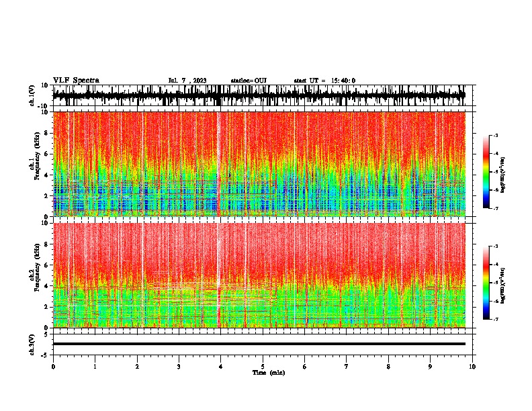Click the "ch.3(V)" axis label

32,345
